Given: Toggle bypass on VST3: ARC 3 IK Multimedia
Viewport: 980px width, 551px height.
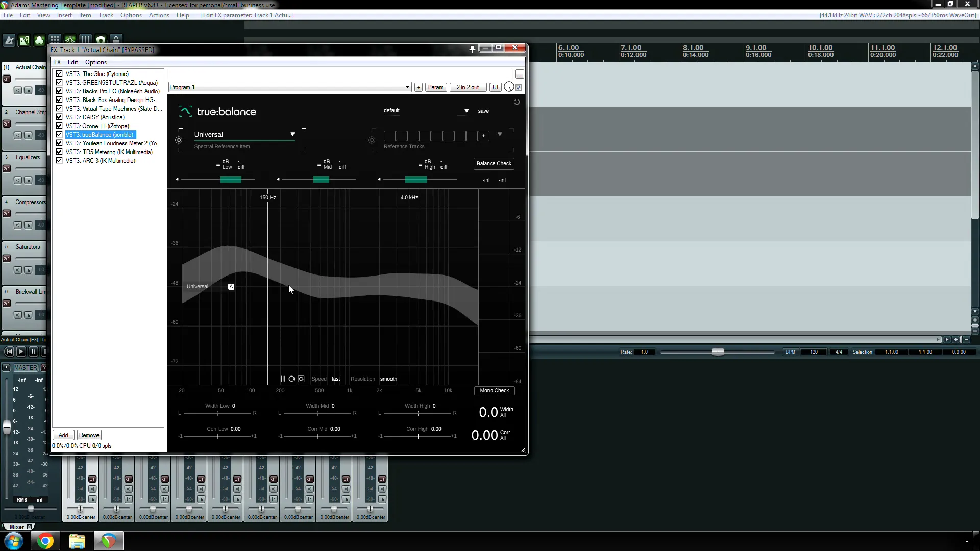Looking at the screenshot, I should (60, 161).
